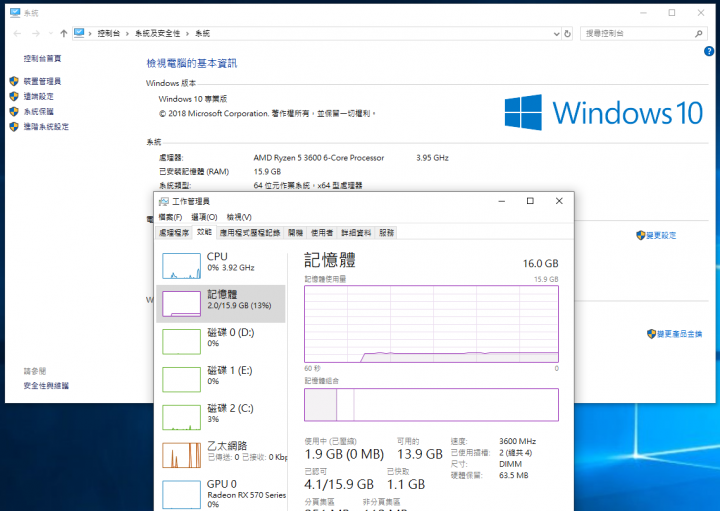
Task: Click the 記憶體使用量 usage graph
Action: pos(431,324)
